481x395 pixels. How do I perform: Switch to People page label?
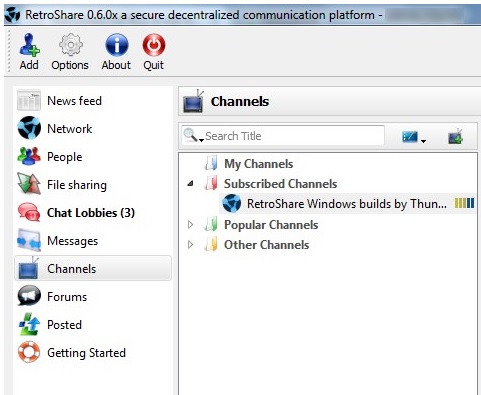(x=65, y=157)
